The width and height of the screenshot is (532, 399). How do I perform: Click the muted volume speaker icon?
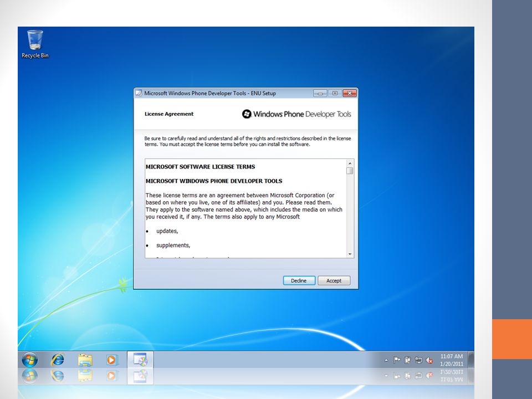[x=429, y=360]
